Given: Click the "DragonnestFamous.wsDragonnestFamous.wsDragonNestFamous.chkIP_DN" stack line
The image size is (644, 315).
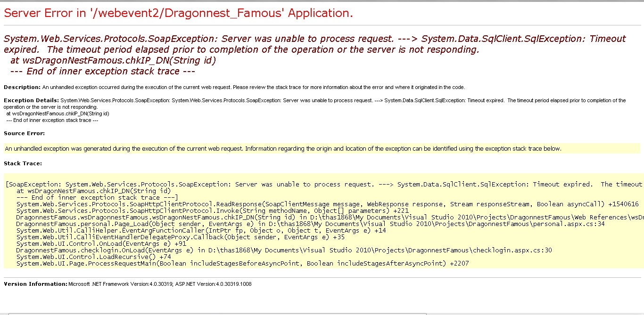Looking at the screenshot, I should click(330, 218).
